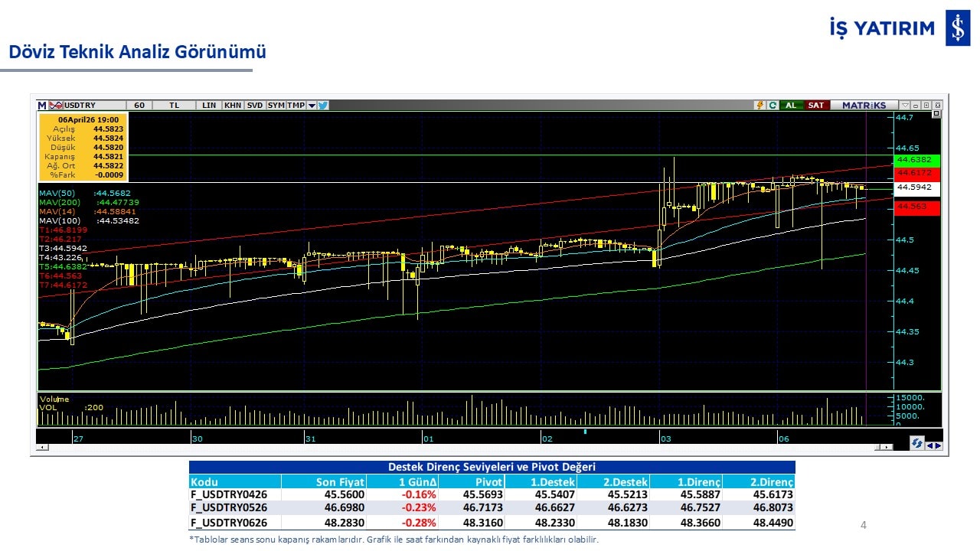Select the SYM toolbar item
The height and width of the screenshot is (551, 980).
click(276, 106)
